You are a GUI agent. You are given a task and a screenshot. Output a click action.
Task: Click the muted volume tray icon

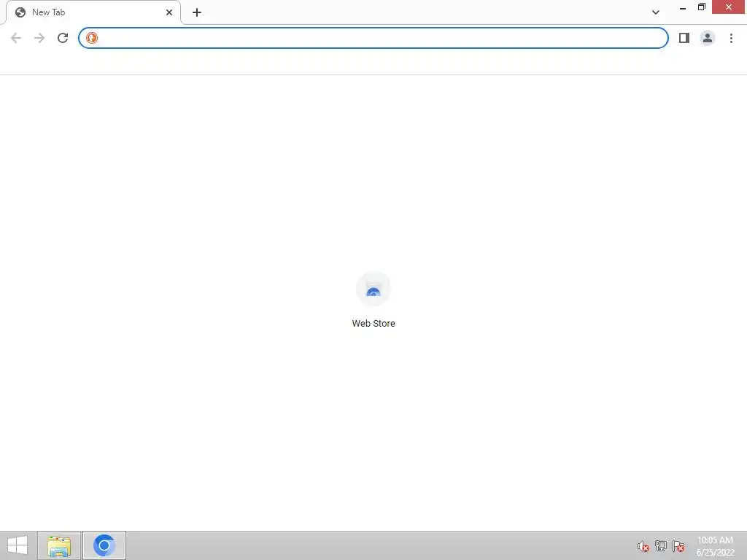(x=643, y=546)
